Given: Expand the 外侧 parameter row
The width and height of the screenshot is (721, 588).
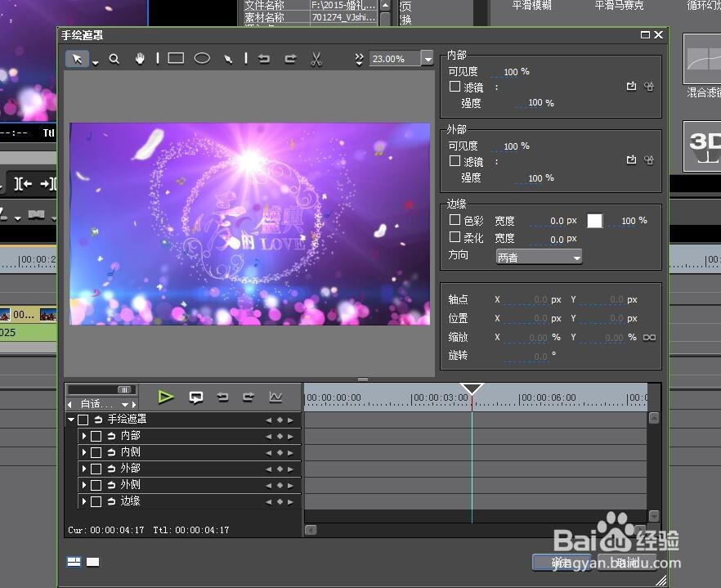Looking at the screenshot, I should tap(84, 485).
